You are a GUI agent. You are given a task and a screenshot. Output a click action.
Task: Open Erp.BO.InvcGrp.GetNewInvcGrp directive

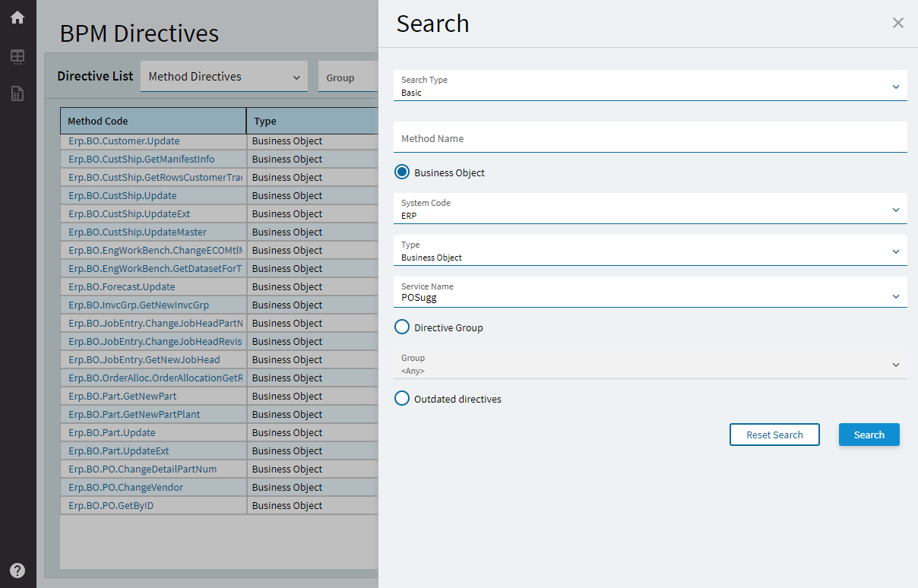pos(138,305)
